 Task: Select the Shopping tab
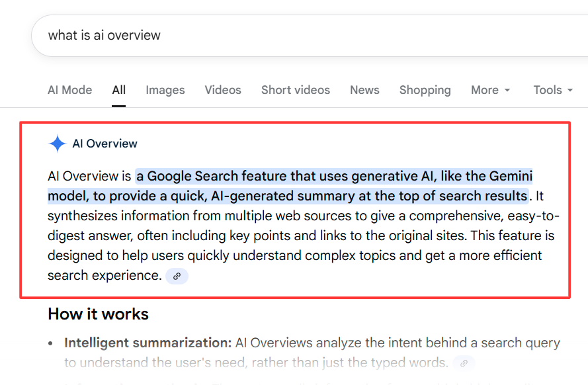pyautogui.click(x=425, y=90)
